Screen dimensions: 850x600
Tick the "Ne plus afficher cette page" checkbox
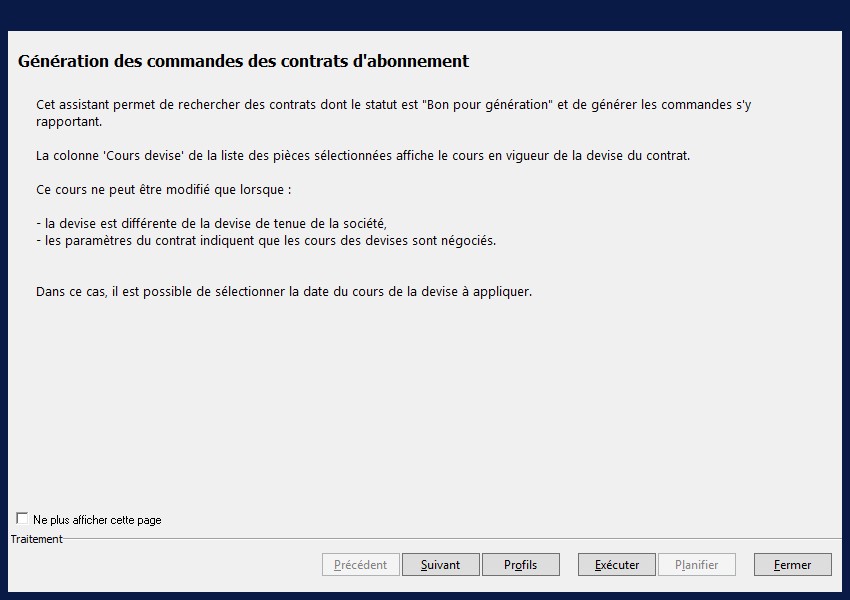tap(22, 519)
